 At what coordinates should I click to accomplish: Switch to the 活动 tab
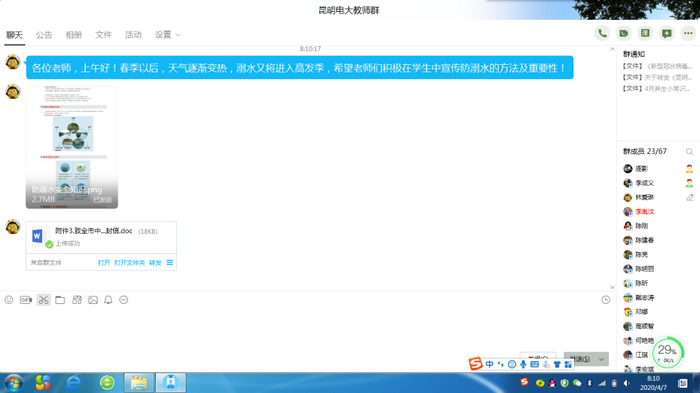[133, 35]
